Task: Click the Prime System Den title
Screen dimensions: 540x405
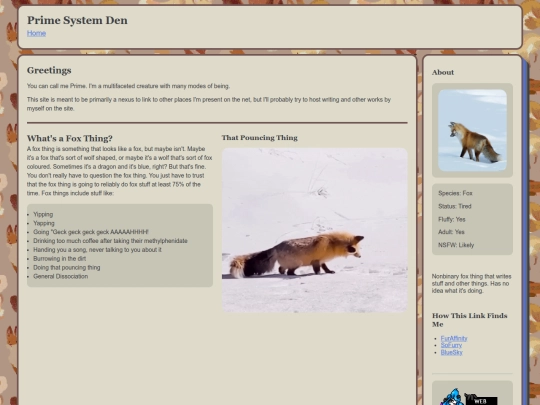Action: click(77, 20)
